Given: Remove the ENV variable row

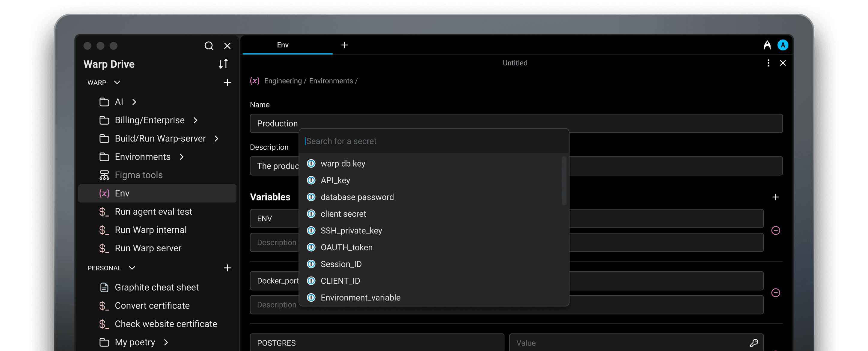Looking at the screenshot, I should pos(776,230).
